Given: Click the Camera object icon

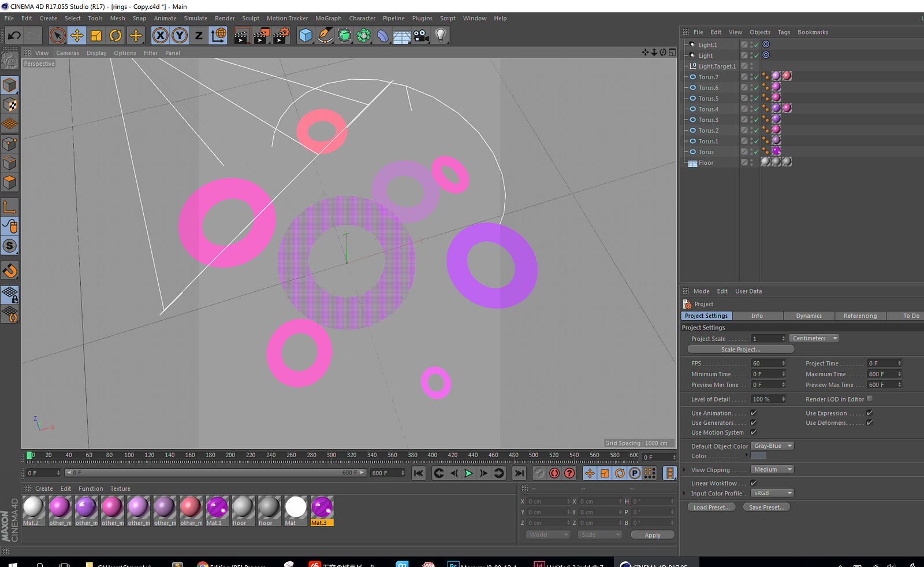Looking at the screenshot, I should (x=421, y=36).
